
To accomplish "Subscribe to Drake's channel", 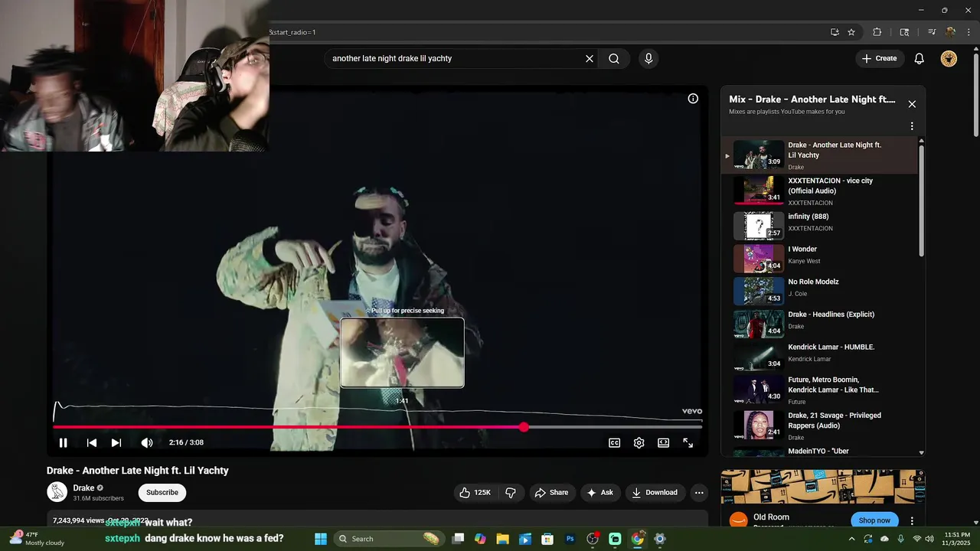I will click(162, 492).
